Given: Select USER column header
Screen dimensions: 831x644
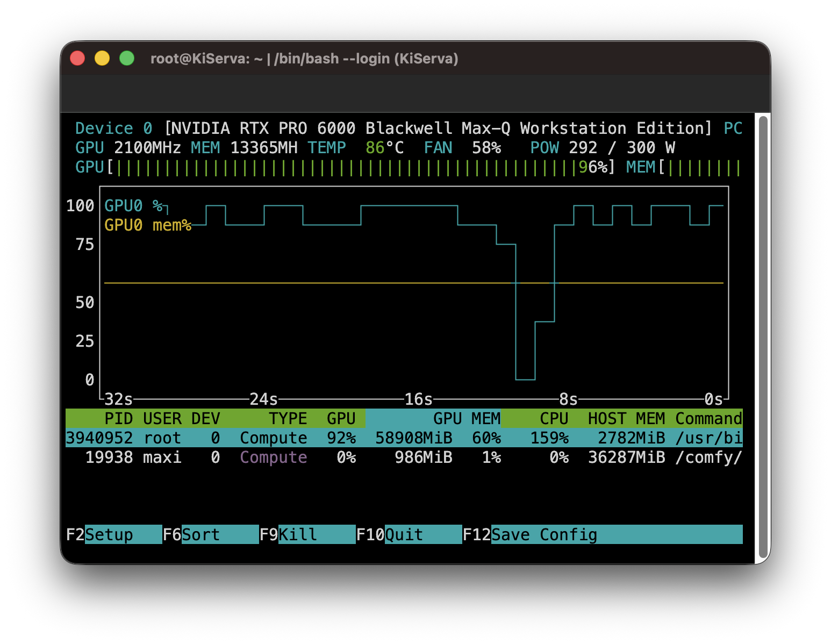Looking at the screenshot, I should (162, 418).
